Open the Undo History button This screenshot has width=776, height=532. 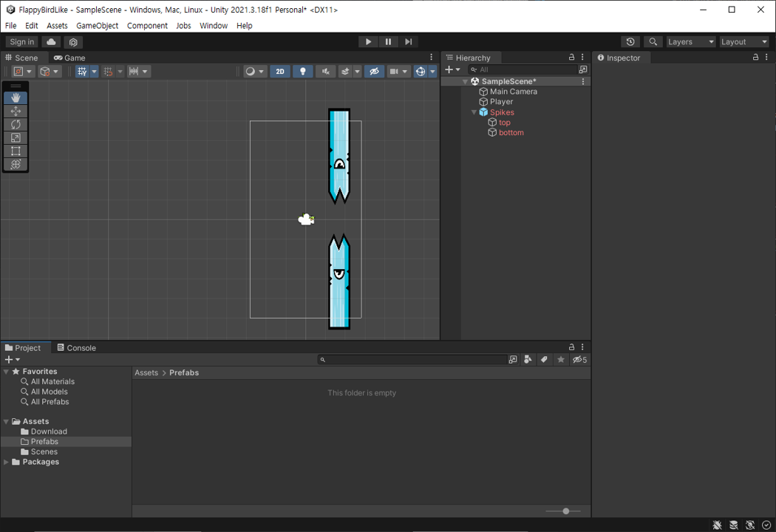(x=630, y=42)
